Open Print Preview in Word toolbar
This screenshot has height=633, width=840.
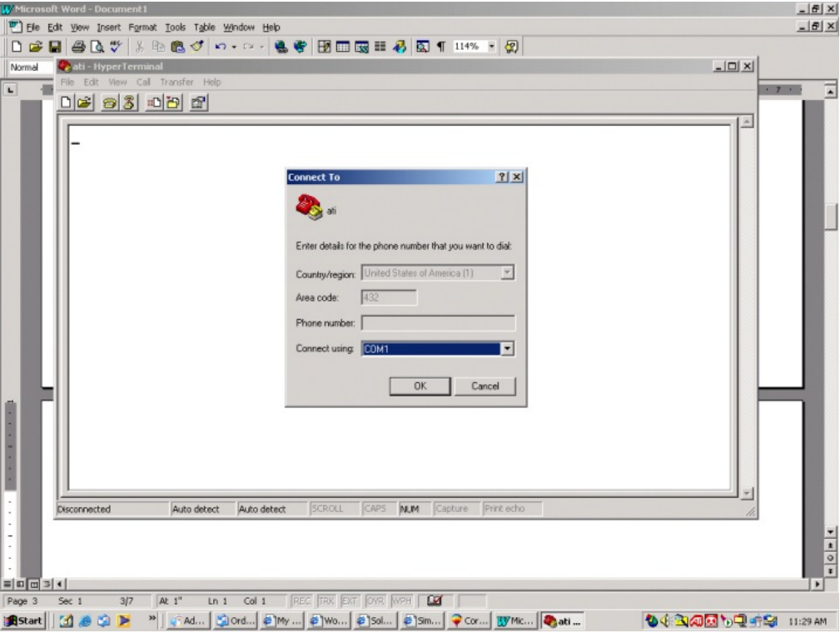coord(97,47)
